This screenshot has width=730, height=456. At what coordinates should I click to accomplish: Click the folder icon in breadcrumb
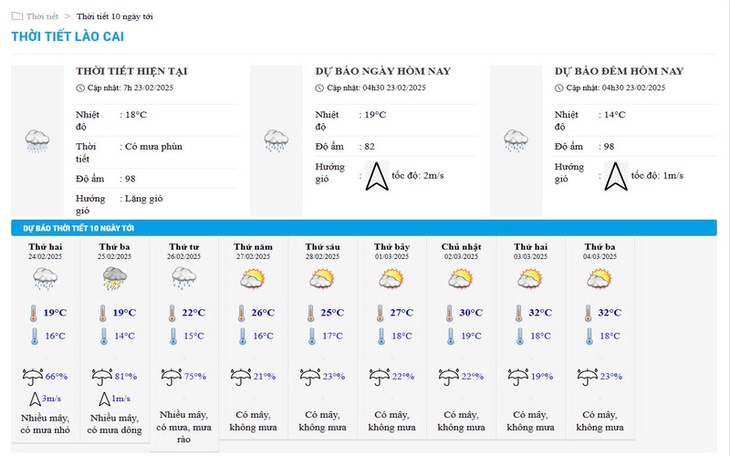pyautogui.click(x=17, y=16)
